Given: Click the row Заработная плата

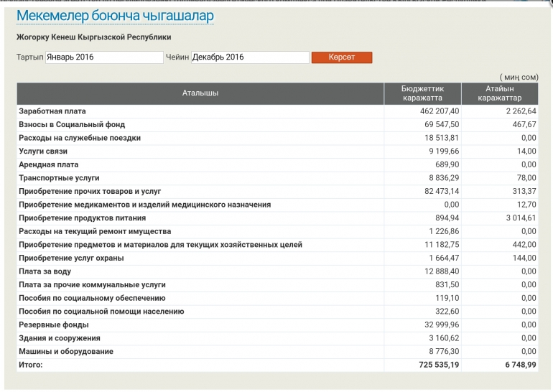Looking at the screenshot, I should pyautogui.click(x=277, y=111).
